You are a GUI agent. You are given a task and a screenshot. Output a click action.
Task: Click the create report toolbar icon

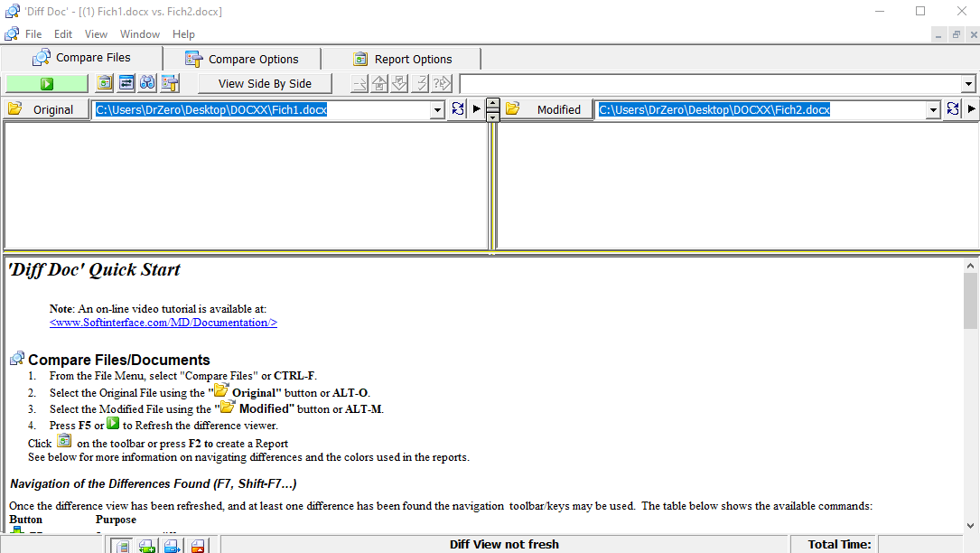pyautogui.click(x=105, y=82)
